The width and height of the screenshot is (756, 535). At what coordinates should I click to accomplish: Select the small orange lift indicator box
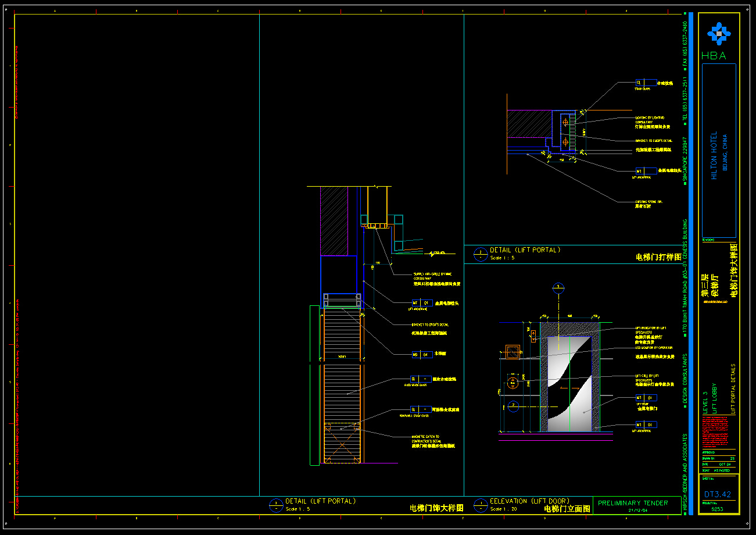click(533, 335)
